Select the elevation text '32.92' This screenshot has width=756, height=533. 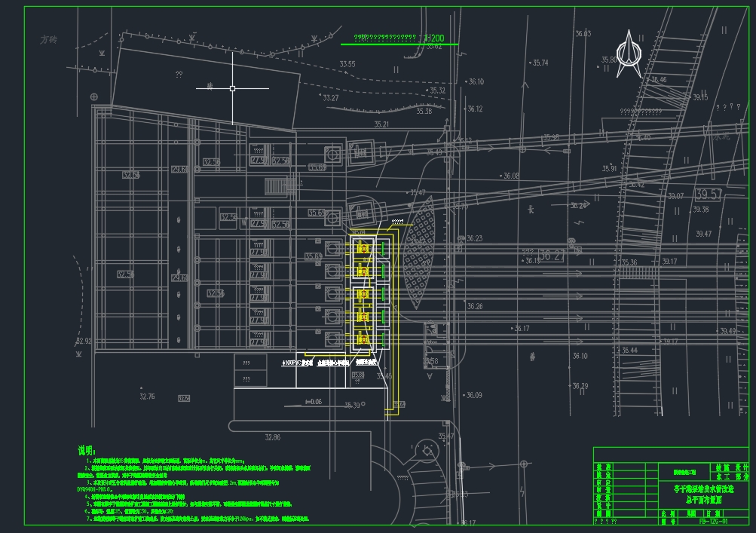pos(84,341)
